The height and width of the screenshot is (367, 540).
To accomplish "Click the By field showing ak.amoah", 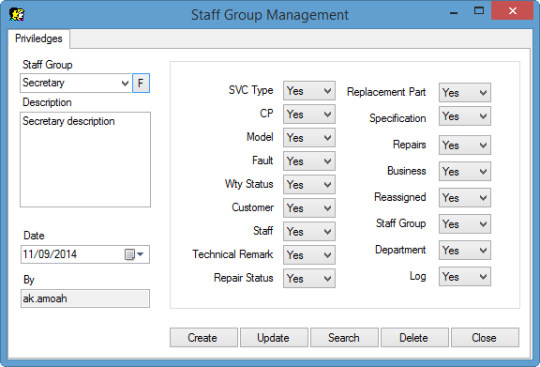I will [85, 298].
